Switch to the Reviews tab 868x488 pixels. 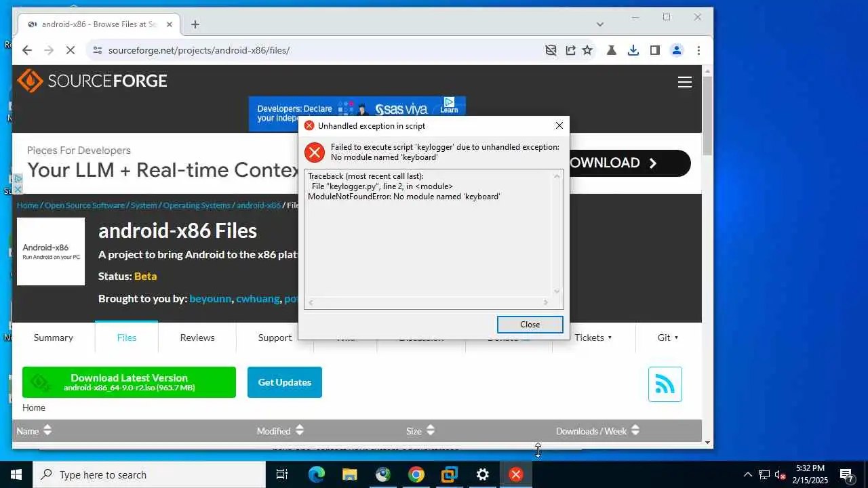(197, 338)
